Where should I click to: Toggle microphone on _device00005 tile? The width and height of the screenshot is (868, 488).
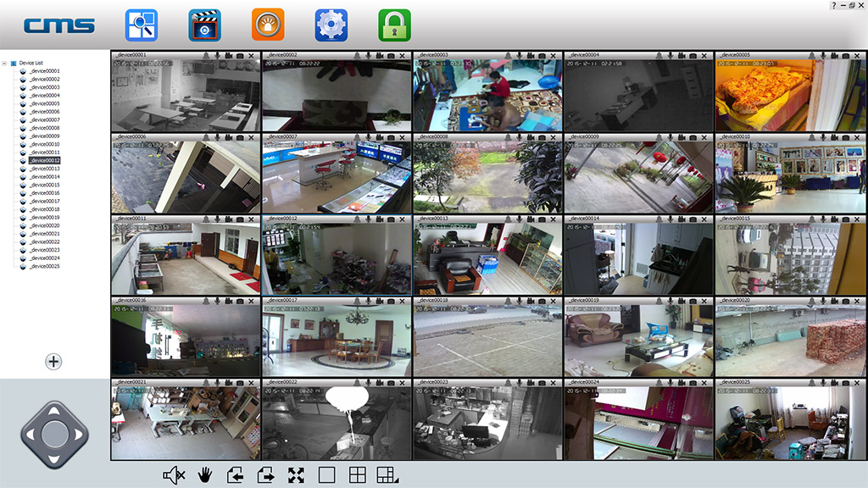tap(822, 56)
